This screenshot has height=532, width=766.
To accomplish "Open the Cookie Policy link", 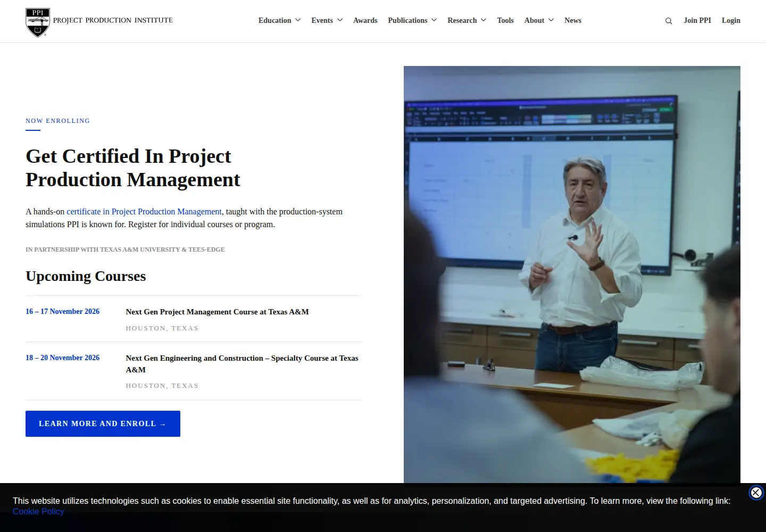I will [x=38, y=511].
